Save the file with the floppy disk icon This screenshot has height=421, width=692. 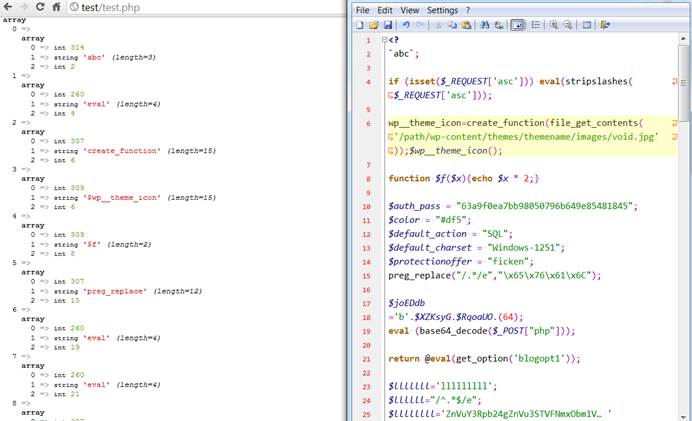[x=387, y=25]
